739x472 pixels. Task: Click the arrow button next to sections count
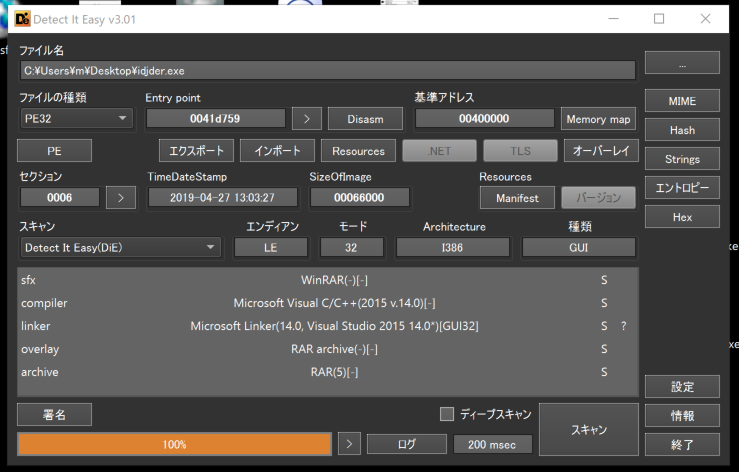pyautogui.click(x=121, y=198)
